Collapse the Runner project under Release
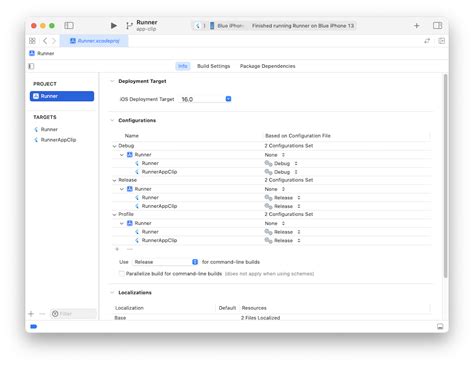474x366 pixels. (x=122, y=189)
